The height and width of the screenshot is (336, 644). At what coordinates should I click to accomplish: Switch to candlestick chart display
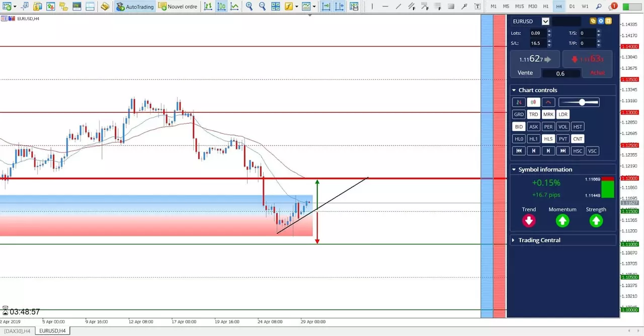[221, 7]
